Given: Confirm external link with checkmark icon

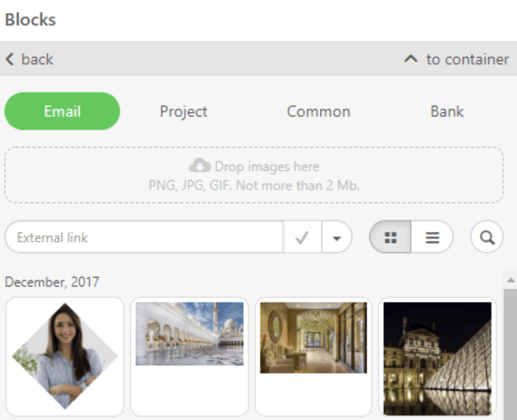Looking at the screenshot, I should (302, 237).
